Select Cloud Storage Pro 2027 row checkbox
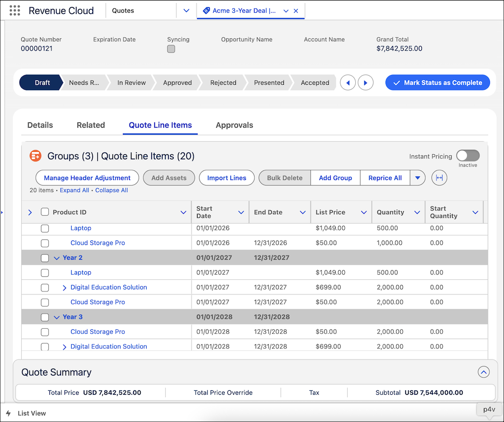Viewport: 504px width, 422px height. [45, 303]
